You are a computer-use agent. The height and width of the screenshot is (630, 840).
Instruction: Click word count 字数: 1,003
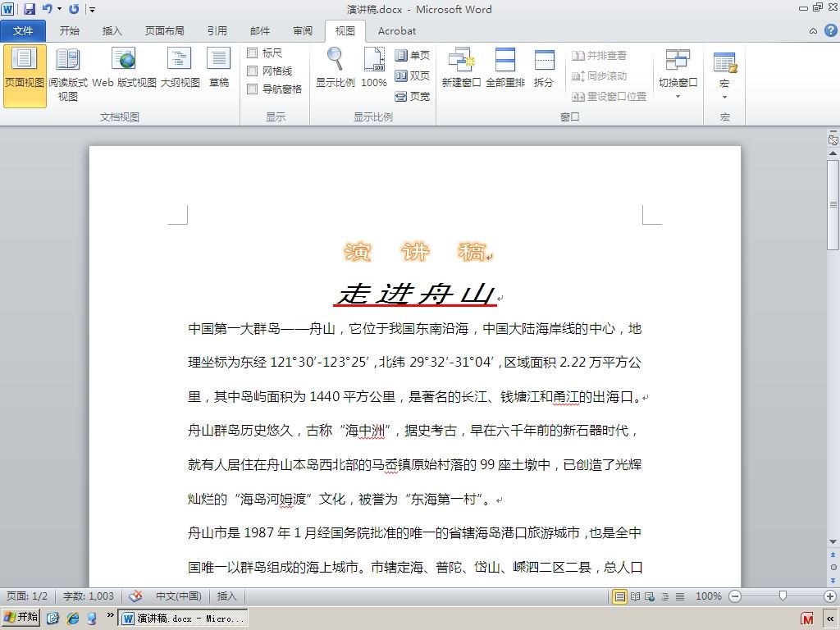[x=89, y=596]
